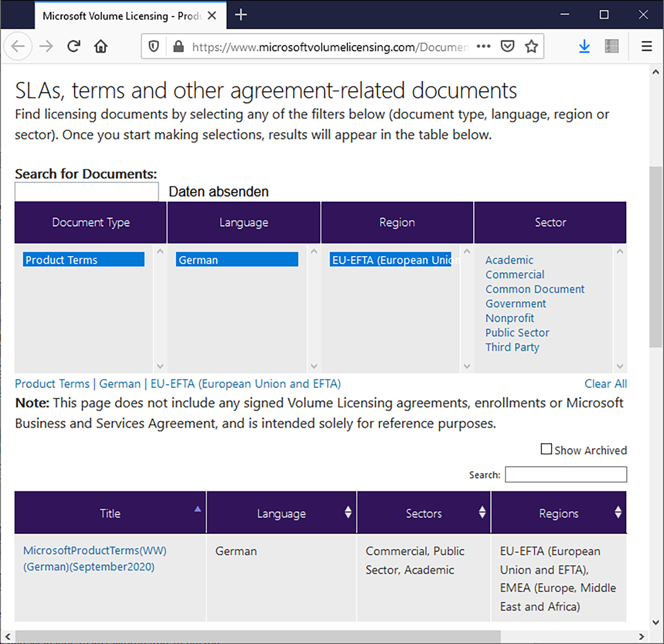
Task: Reload the page with the refresh icon
Action: (74, 46)
